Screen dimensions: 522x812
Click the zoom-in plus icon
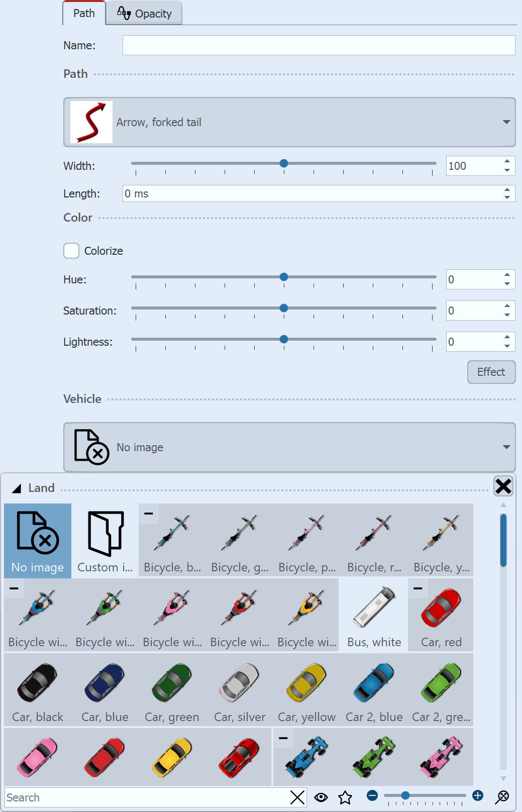click(x=478, y=795)
